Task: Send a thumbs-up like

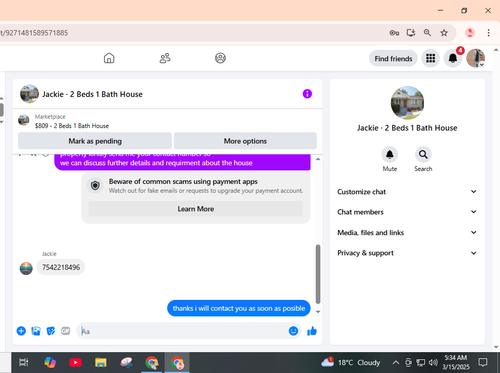Action: coord(312,331)
